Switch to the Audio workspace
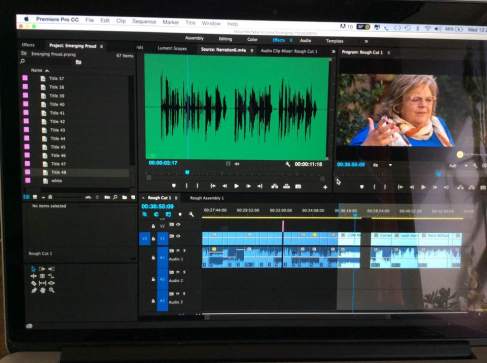The height and width of the screenshot is (363, 487). pyautogui.click(x=305, y=40)
